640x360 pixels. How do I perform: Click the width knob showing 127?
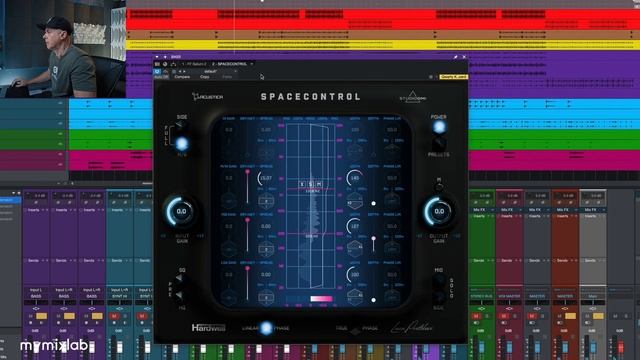coord(354,226)
